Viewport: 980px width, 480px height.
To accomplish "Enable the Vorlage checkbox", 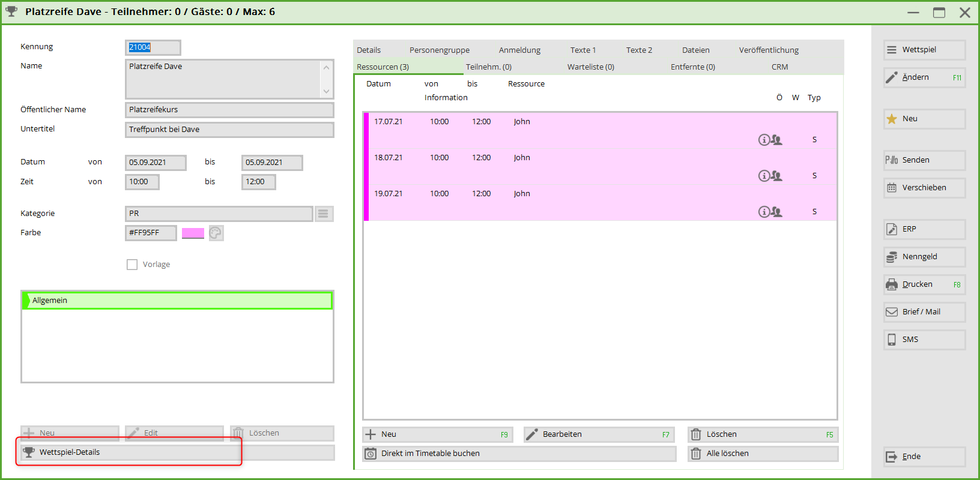I will point(132,265).
